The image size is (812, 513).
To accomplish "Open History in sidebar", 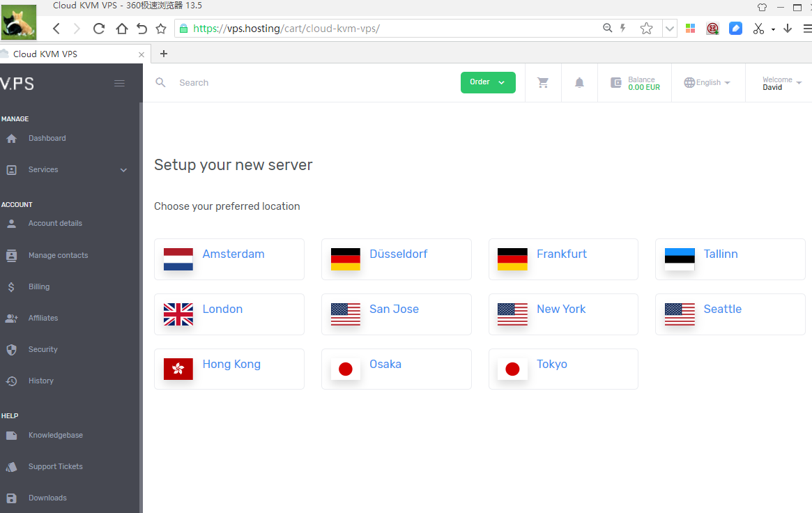I will [41, 381].
